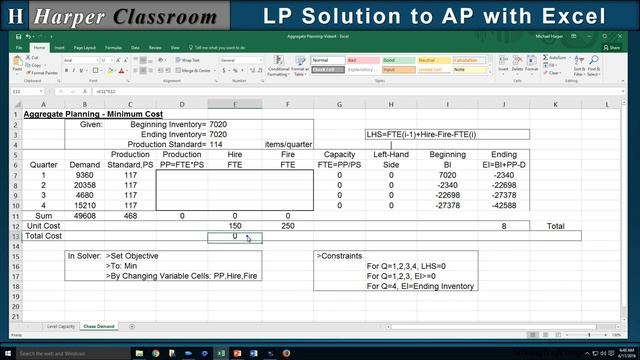The height and width of the screenshot is (360, 640).
Task: Click AutoSum sigma icon
Action: 545,58
